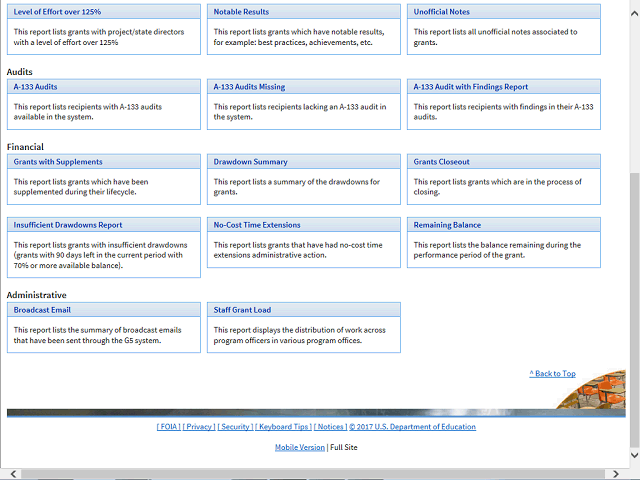Open the Drawdown Summary report
The width and height of the screenshot is (640, 480).
pos(251,162)
